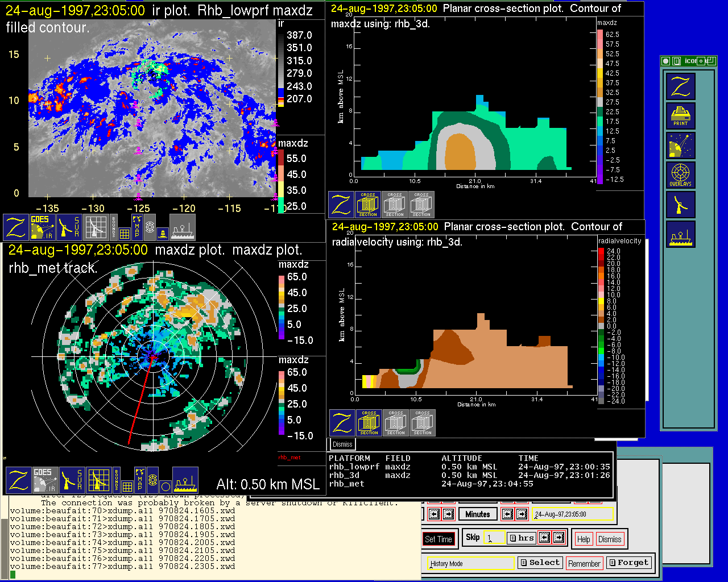Click the History Mode input field
The image size is (728, 582).
click(x=471, y=563)
